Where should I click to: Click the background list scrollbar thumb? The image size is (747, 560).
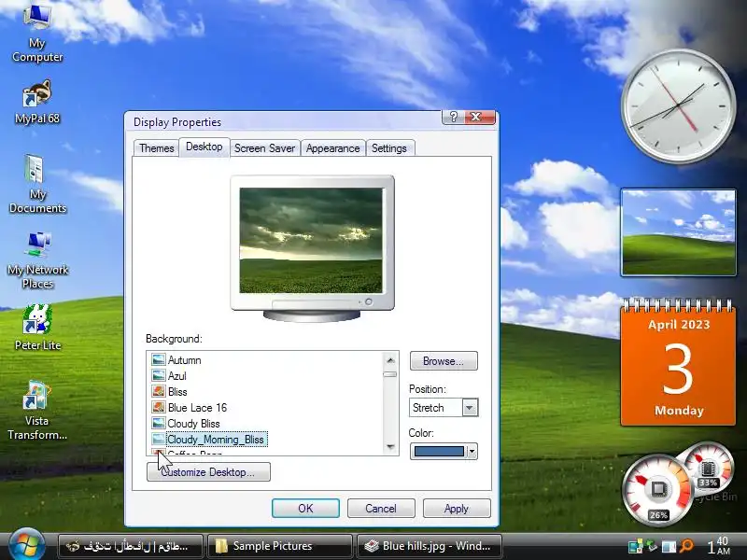tap(390, 374)
